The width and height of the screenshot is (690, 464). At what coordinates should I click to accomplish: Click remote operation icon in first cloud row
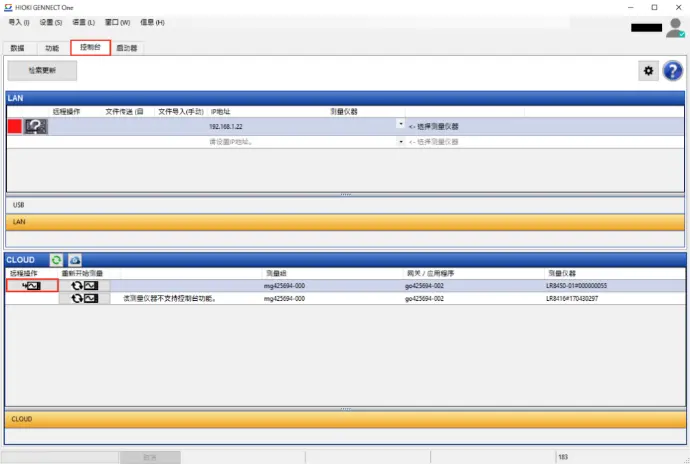point(32,285)
